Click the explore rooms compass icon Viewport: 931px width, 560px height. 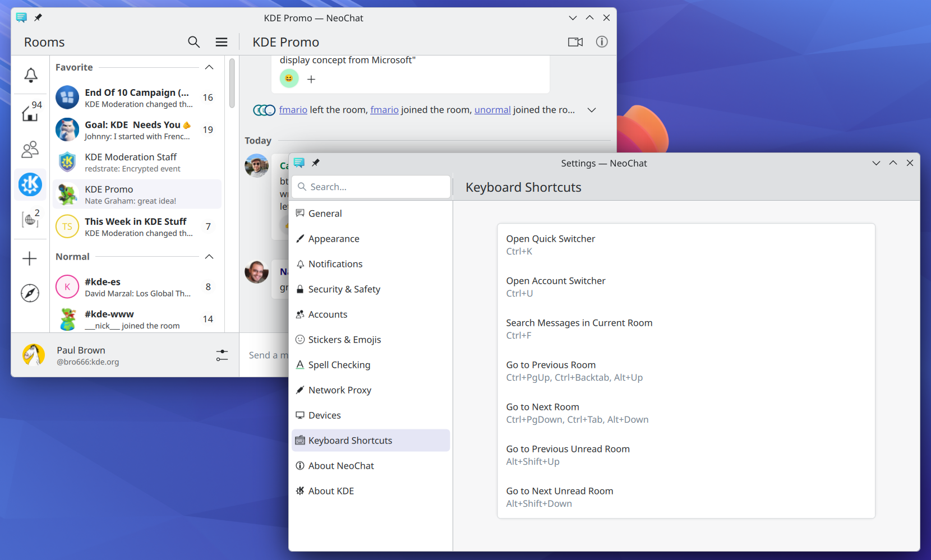click(30, 293)
